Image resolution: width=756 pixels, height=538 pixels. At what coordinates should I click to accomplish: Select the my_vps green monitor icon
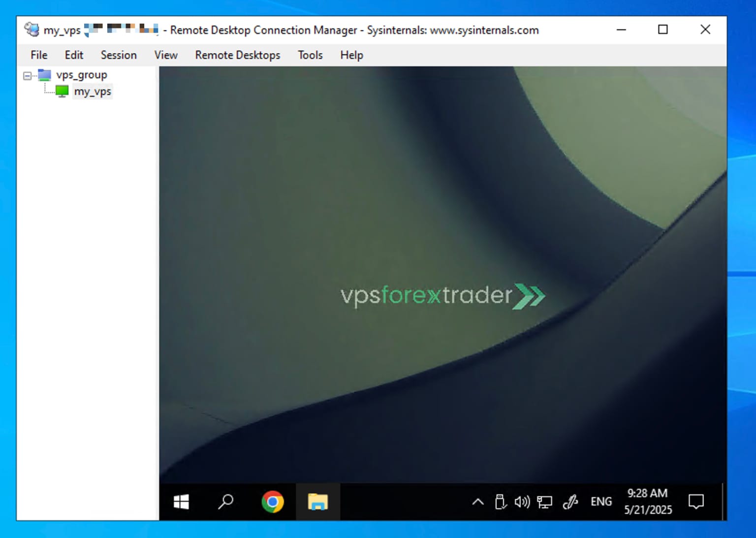pos(62,91)
